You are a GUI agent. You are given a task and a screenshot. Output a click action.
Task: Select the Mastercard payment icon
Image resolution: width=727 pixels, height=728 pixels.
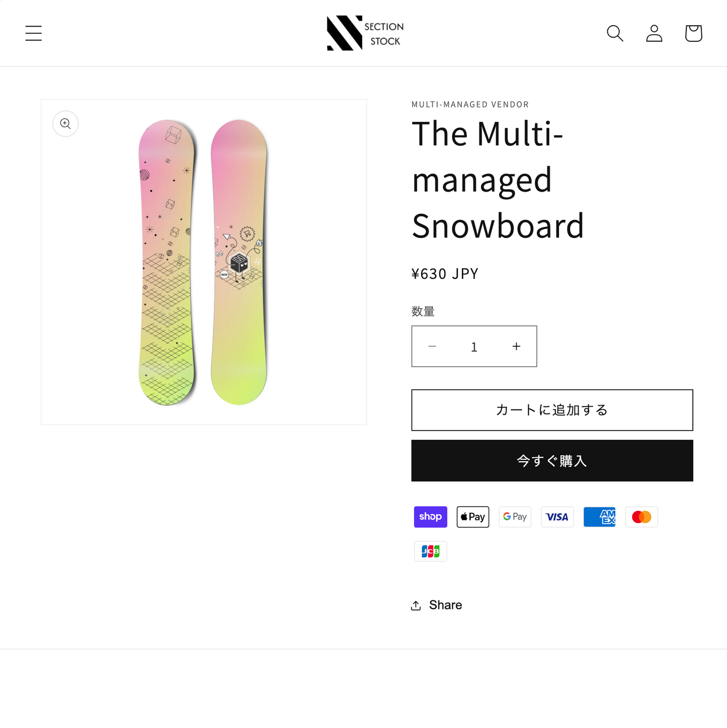(641, 517)
